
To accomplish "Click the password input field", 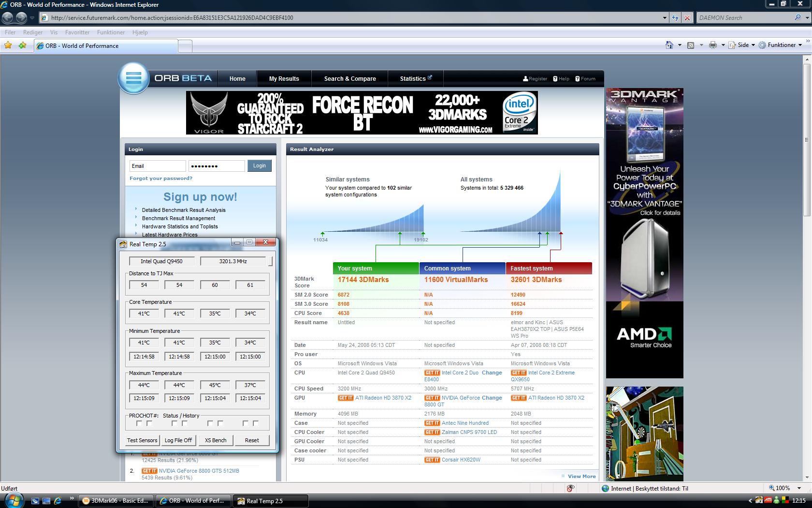I will click(217, 166).
